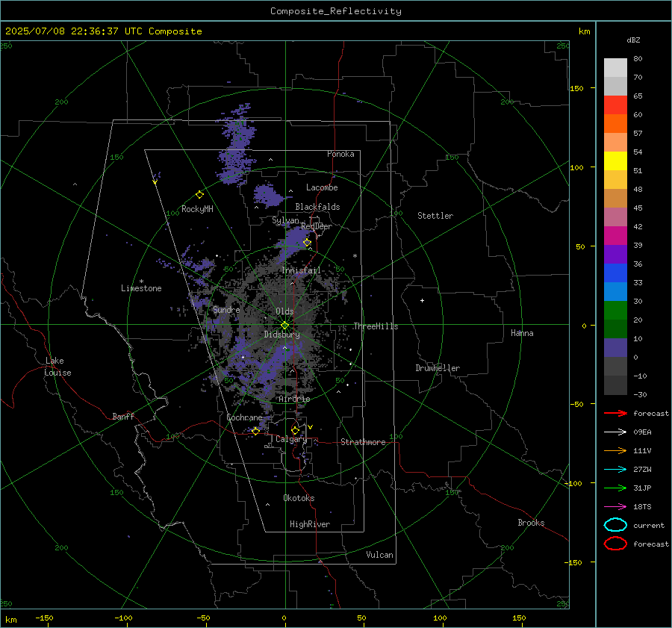The image size is (672, 628).
Task: Click the 'current' legend label
Action: [649, 525]
